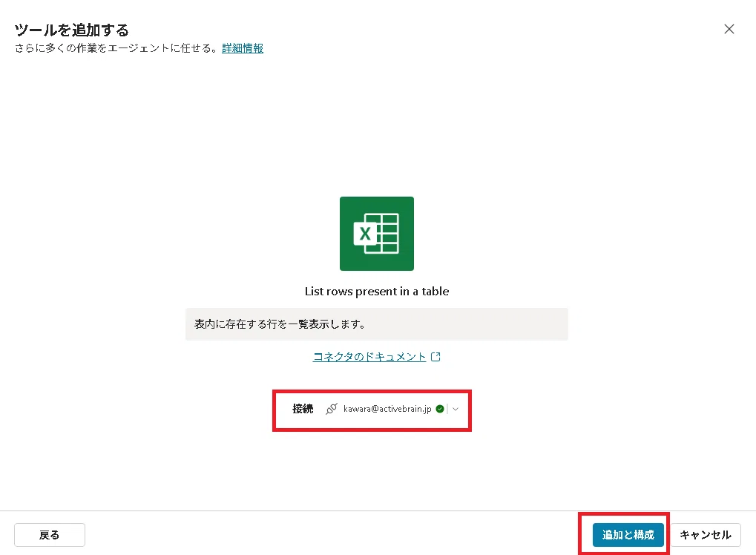Open external link icon beside コネクタのドキュメント
Viewport: 756px width, 555px height.
click(435, 357)
